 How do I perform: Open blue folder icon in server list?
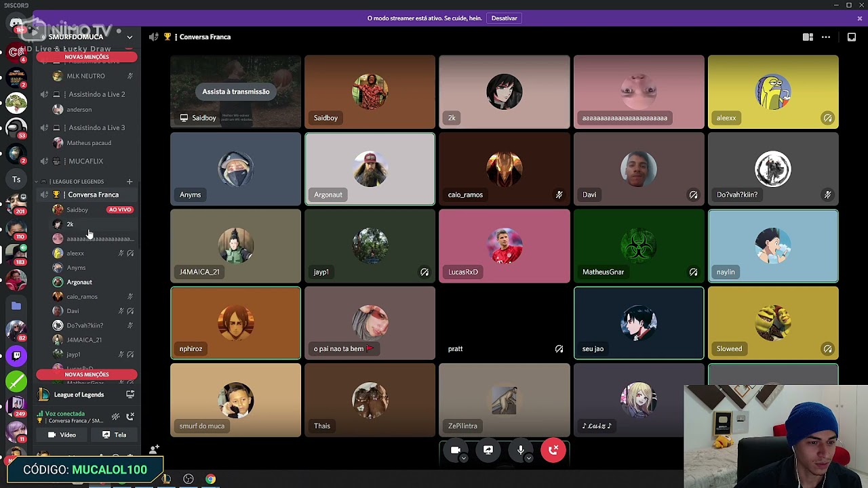(x=16, y=306)
